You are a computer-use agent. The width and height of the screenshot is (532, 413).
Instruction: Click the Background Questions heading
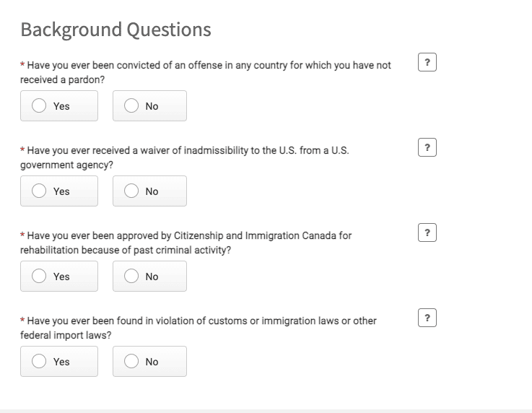115,30
